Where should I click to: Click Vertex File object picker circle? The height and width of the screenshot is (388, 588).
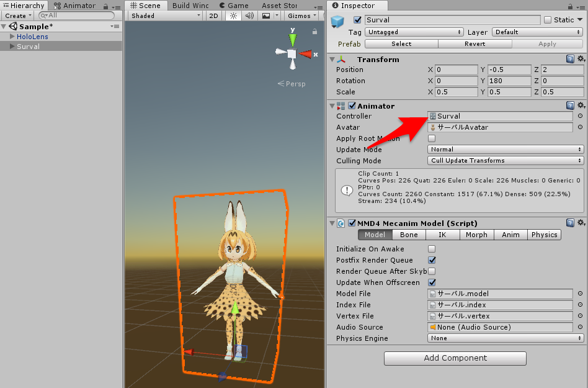click(x=580, y=316)
